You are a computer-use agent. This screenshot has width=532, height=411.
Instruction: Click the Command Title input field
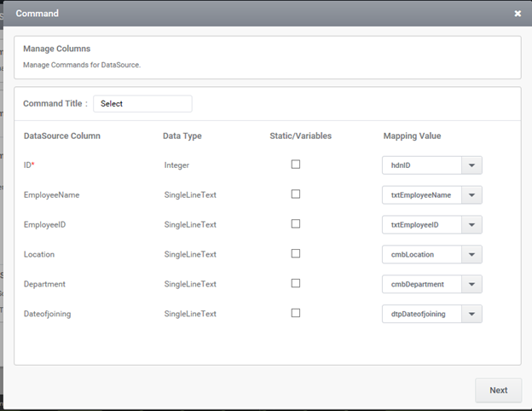[142, 103]
